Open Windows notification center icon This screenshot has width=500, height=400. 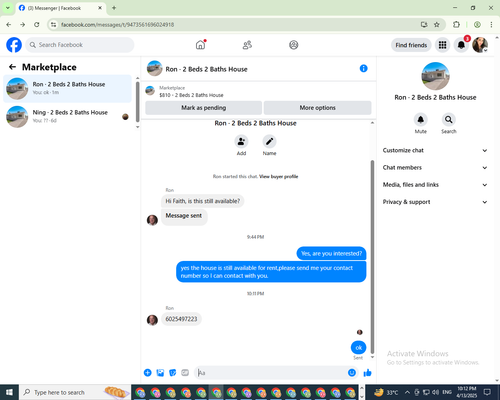pos(487,392)
